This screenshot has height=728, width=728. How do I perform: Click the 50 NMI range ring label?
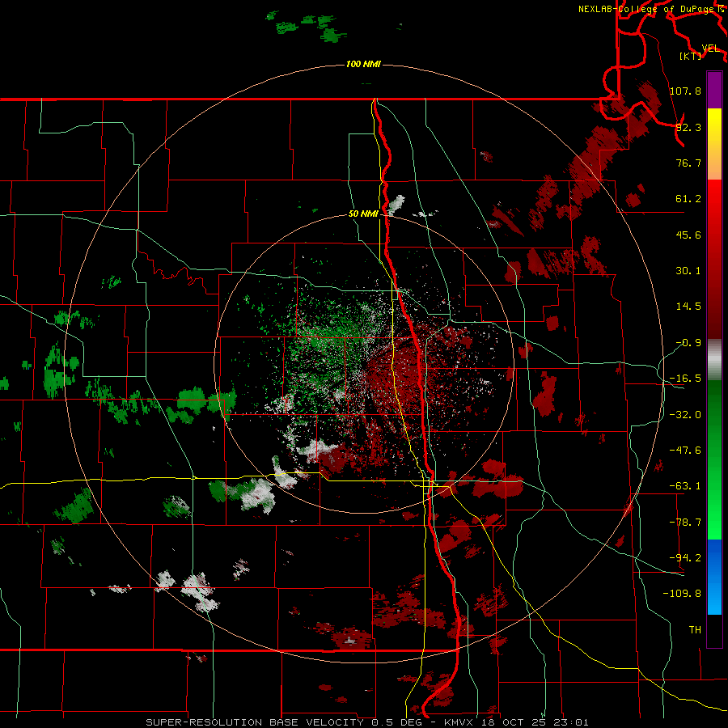tap(363, 214)
